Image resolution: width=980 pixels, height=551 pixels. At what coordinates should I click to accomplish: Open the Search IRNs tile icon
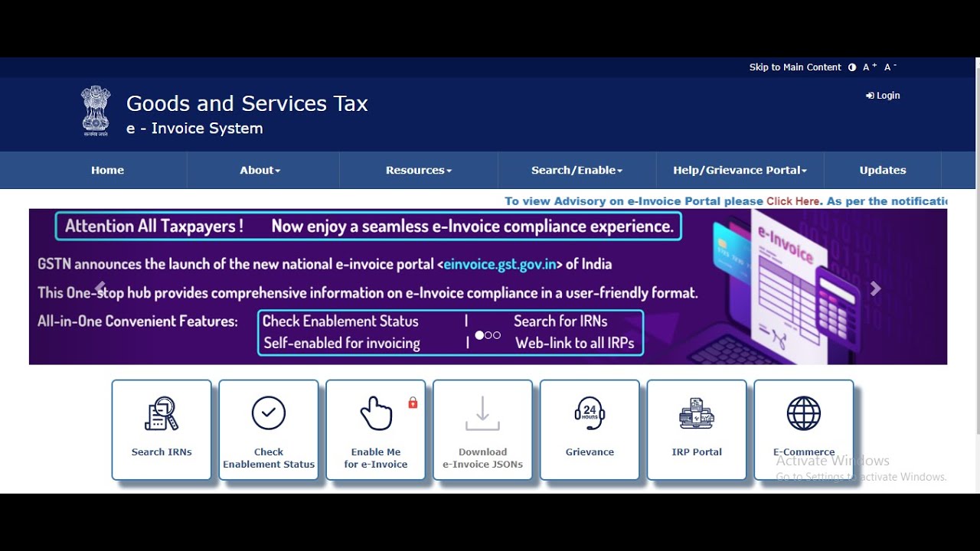pyautogui.click(x=162, y=413)
